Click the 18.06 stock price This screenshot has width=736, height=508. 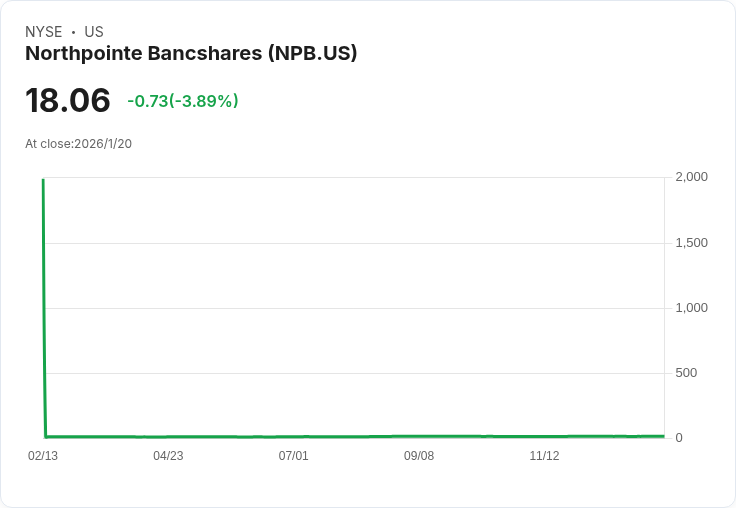click(x=67, y=101)
